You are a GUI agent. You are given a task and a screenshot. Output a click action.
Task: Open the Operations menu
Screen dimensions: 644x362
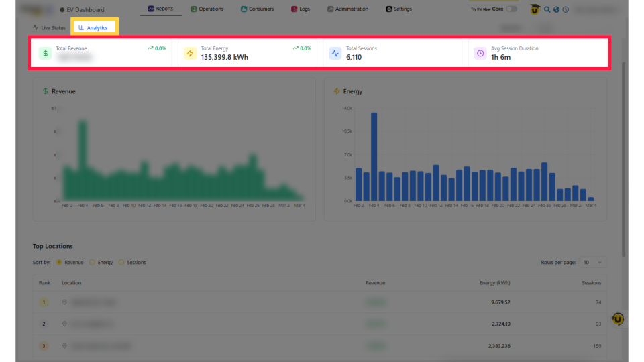point(207,9)
